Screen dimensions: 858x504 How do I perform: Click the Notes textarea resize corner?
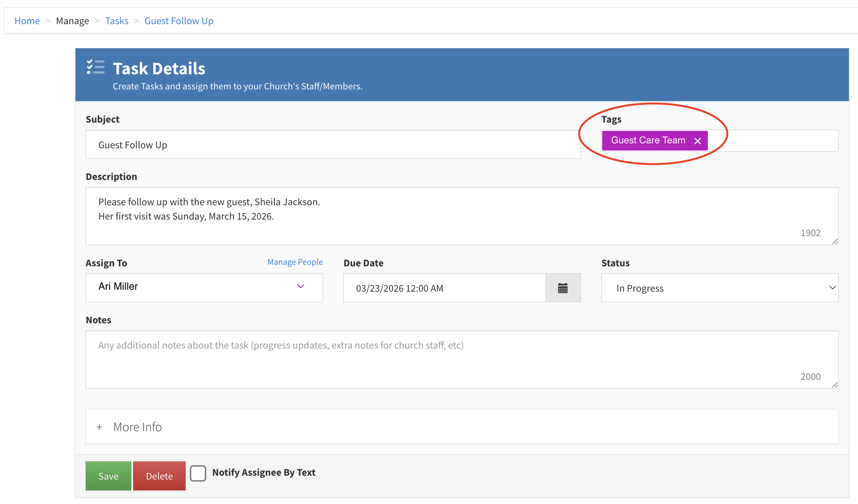point(835,385)
